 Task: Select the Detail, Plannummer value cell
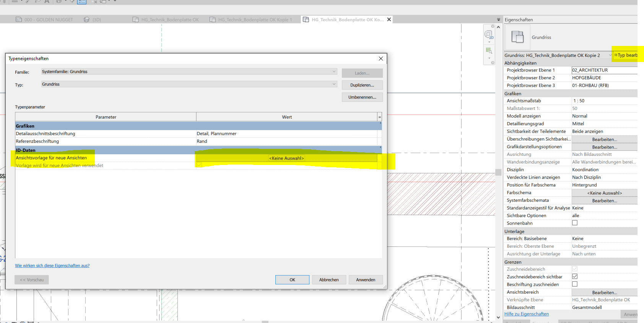tap(286, 134)
